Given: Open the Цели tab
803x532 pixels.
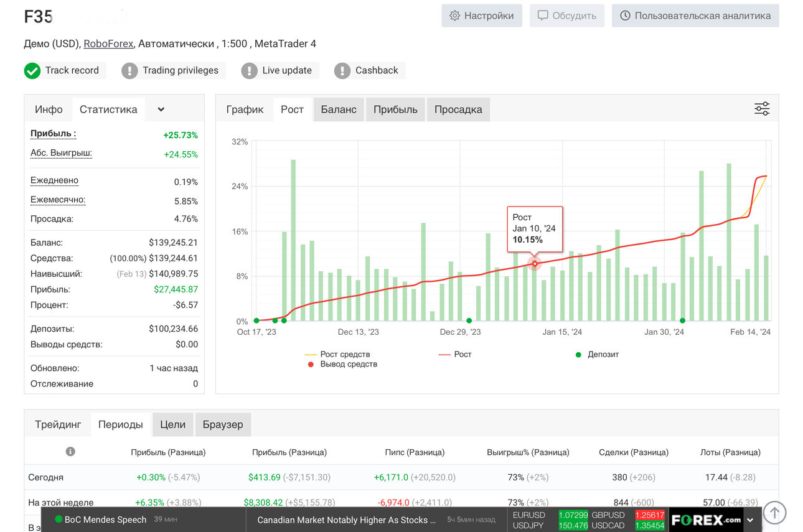Looking at the screenshot, I should 172,424.
